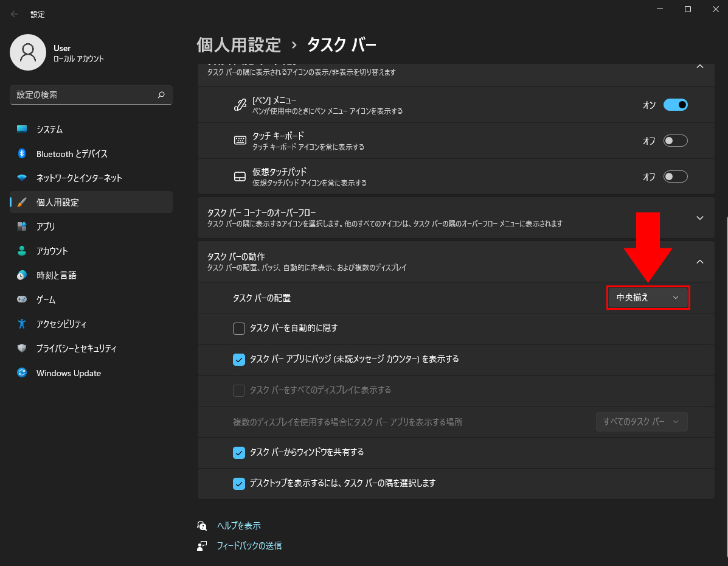728x566 pixels.
Task: Click the back arrow icon
Action: [15, 14]
